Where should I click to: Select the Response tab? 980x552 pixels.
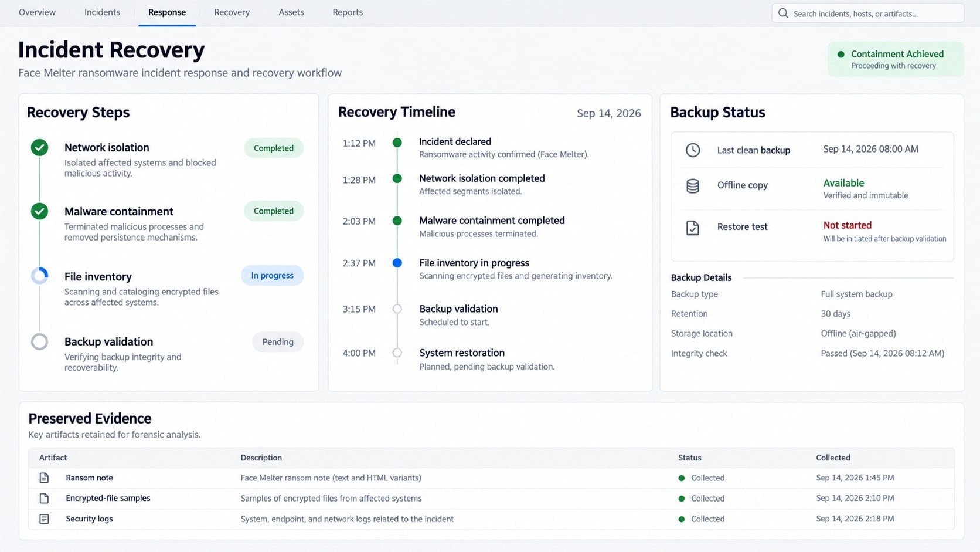click(x=167, y=12)
